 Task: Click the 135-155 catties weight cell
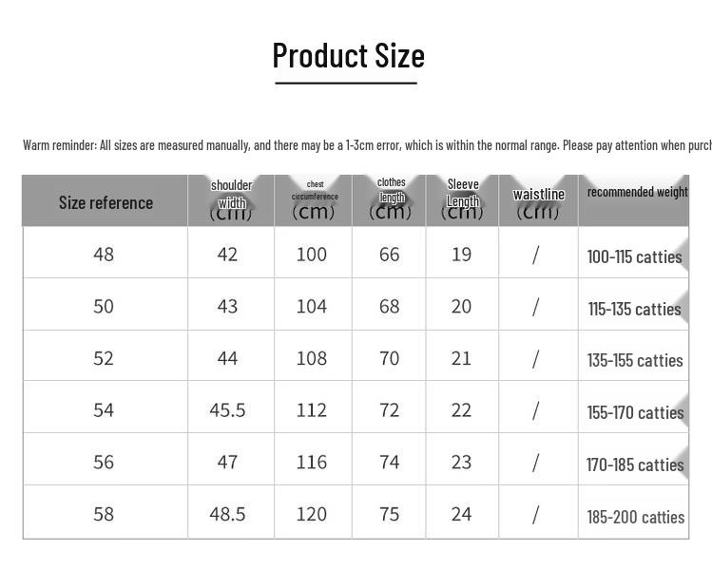(x=635, y=360)
